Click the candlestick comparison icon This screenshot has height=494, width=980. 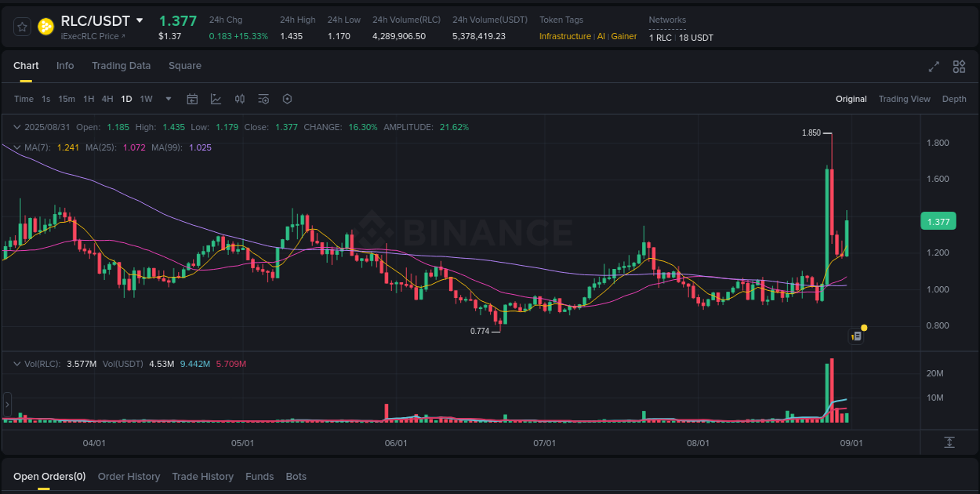point(240,99)
